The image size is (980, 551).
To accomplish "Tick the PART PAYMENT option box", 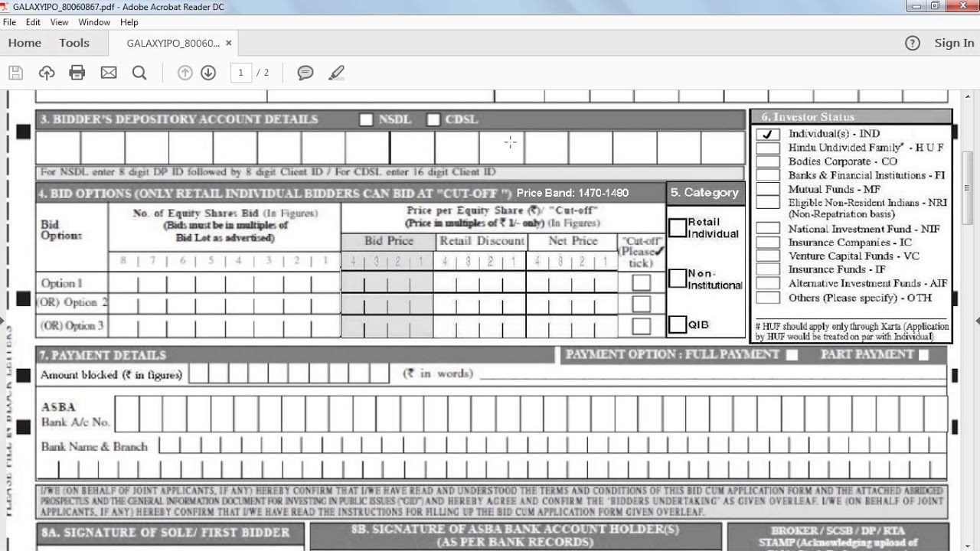I will click(x=923, y=354).
